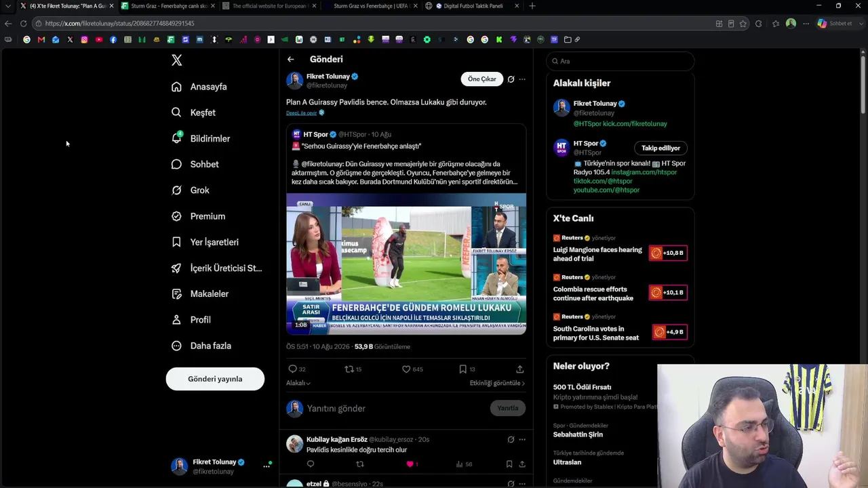The width and height of the screenshot is (868, 488).
Task: Click the Ara search field
Action: pyautogui.click(x=620, y=61)
